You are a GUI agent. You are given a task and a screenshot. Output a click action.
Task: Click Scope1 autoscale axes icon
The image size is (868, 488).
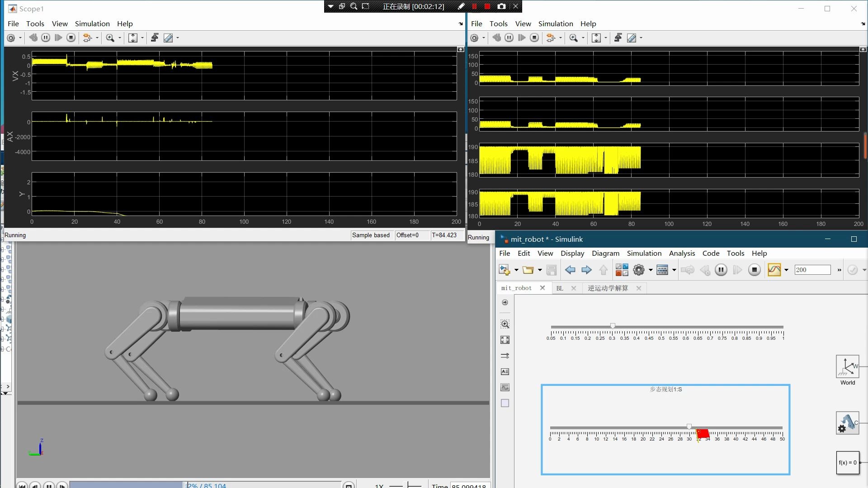(133, 38)
